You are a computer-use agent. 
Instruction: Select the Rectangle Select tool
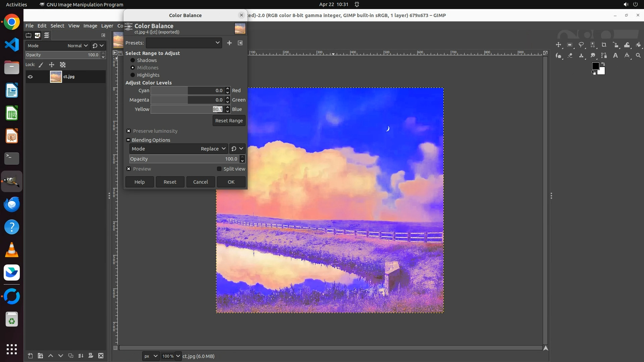point(570,45)
